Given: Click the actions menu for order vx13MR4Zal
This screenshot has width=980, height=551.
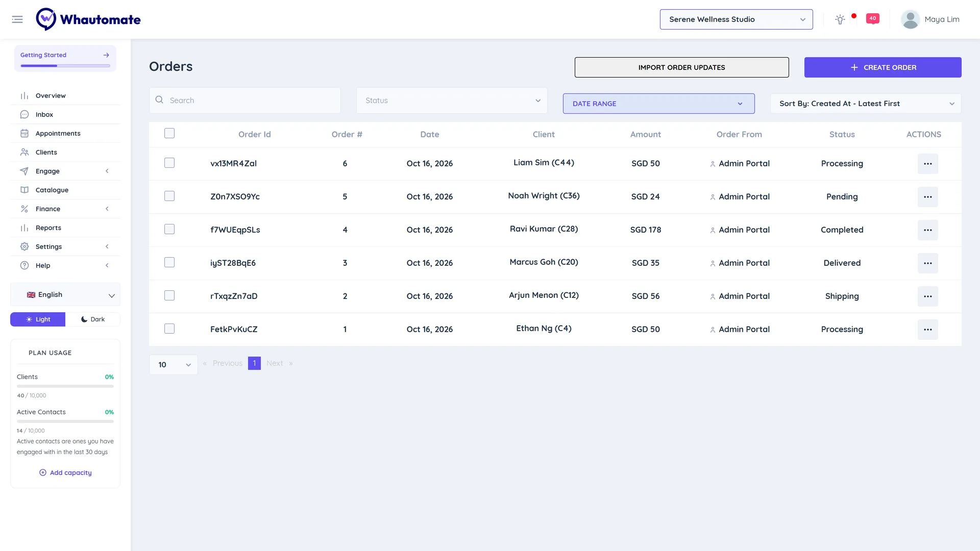Looking at the screenshot, I should click(x=928, y=164).
